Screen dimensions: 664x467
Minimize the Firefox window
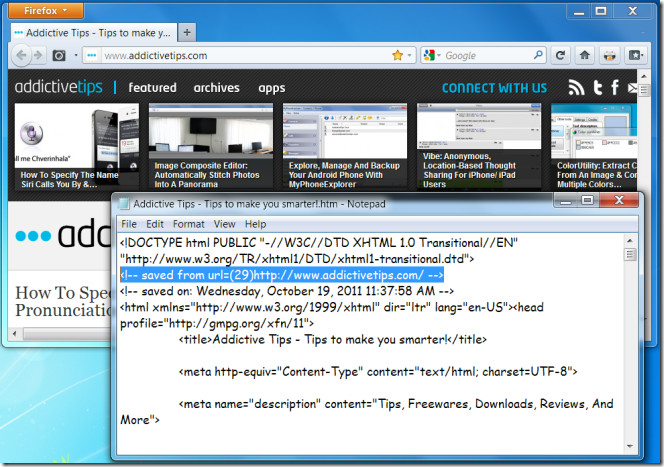578,11
